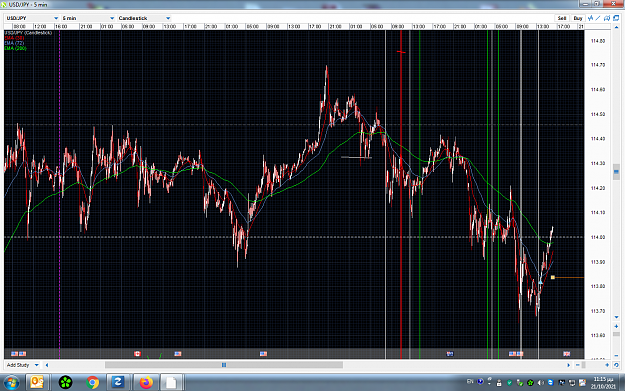Click the chart snapshot icon in the toolbar
Image resolution: width=625 pixels, height=391 pixels.
point(607,18)
